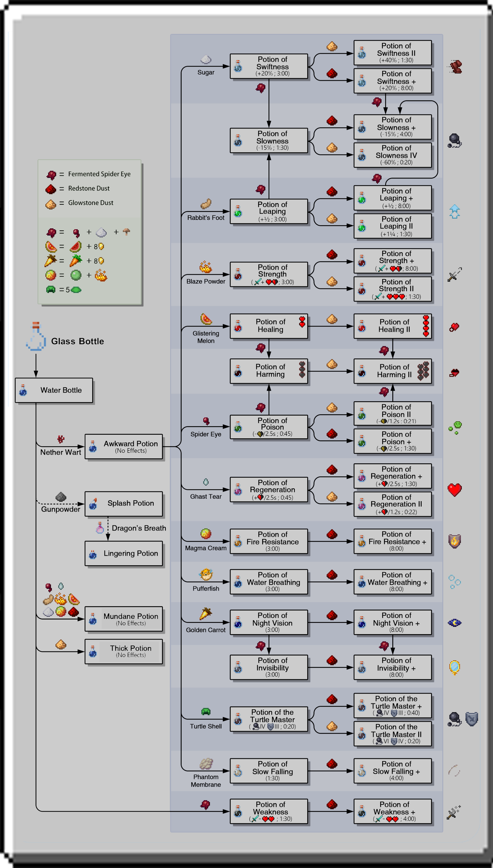The image size is (493, 868).
Task: Click the Potion of Water Breathing box
Action: (269, 582)
